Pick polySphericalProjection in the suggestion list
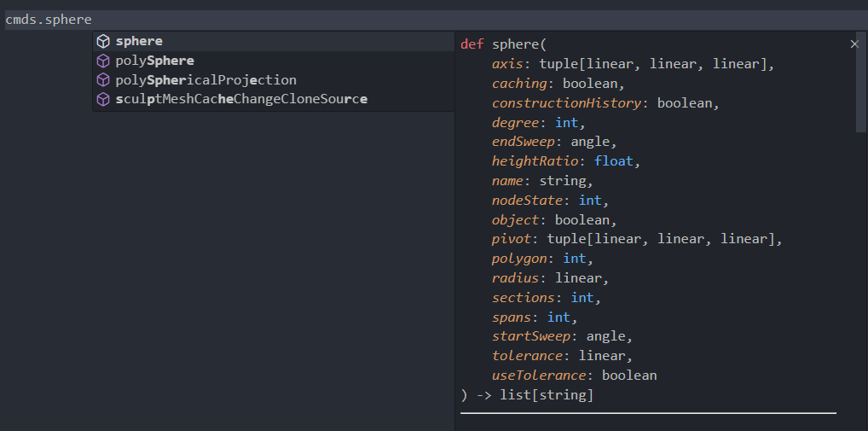868x431 pixels. [x=274, y=80]
